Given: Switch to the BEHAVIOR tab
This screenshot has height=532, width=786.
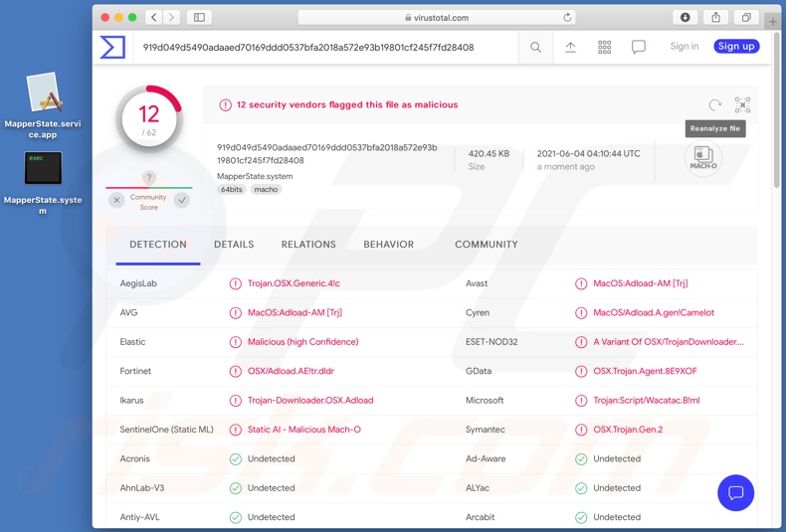Looking at the screenshot, I should pos(388,245).
